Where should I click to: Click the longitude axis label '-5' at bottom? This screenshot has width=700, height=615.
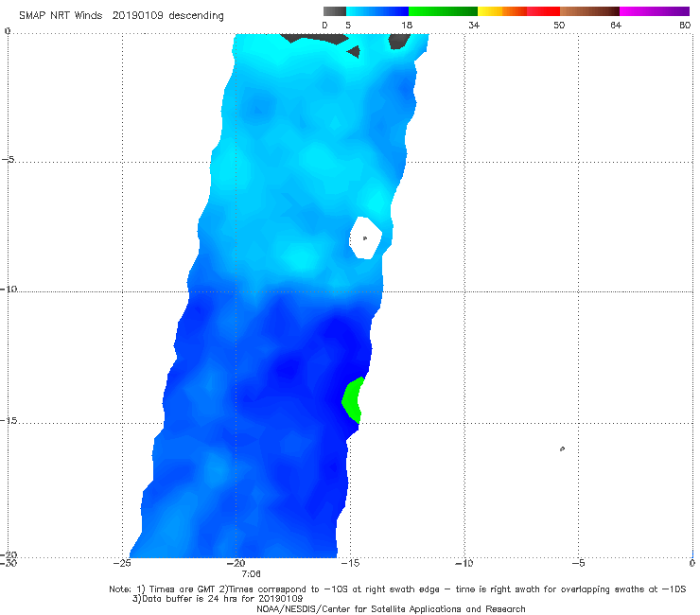578,563
